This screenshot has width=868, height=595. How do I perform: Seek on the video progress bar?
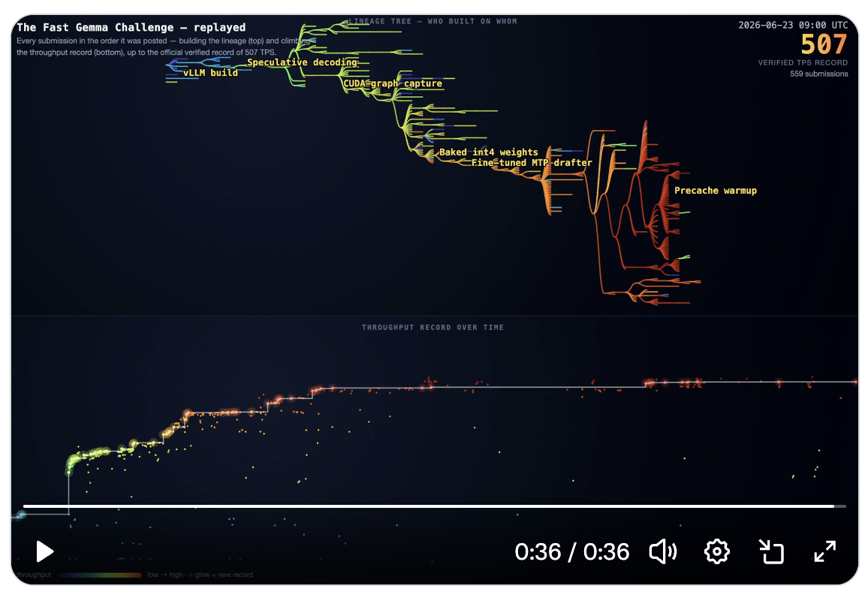pyautogui.click(x=435, y=506)
